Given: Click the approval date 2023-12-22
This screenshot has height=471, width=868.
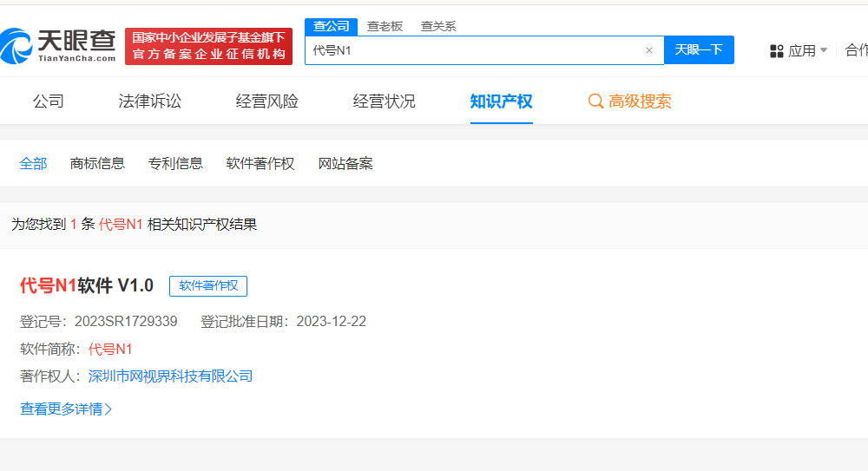Looking at the screenshot, I should [331, 322].
